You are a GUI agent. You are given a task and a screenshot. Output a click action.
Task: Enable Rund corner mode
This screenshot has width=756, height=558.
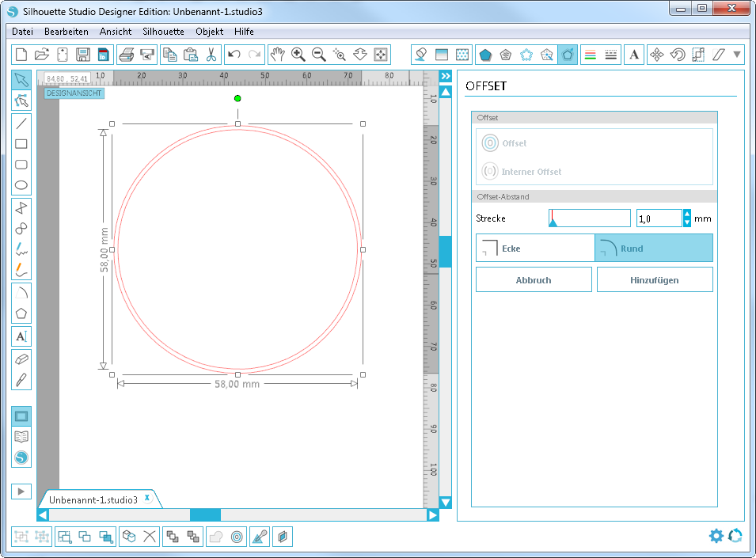tap(654, 248)
